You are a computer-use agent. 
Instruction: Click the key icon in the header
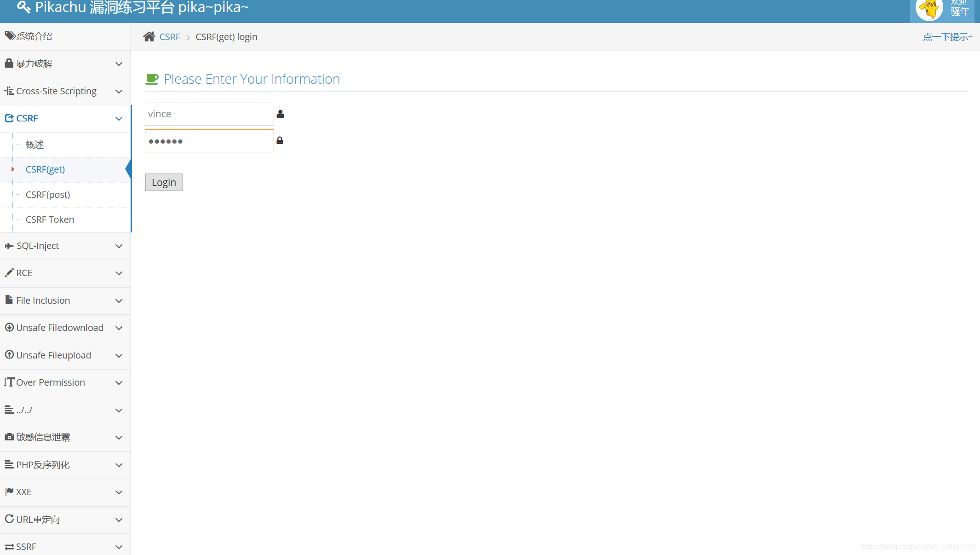tap(23, 7)
